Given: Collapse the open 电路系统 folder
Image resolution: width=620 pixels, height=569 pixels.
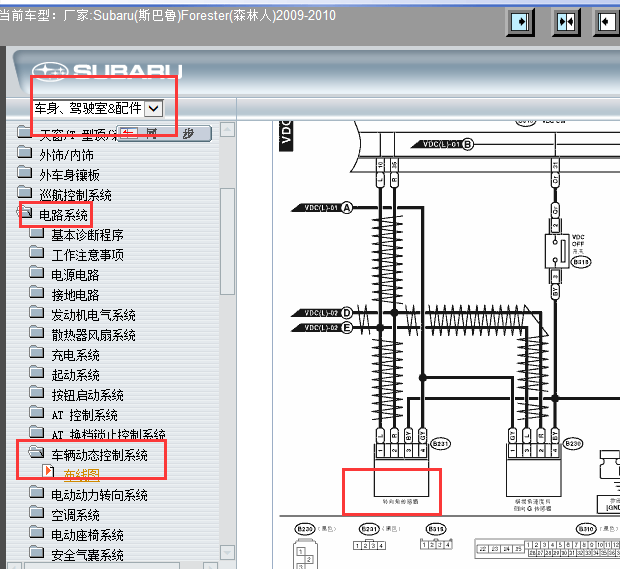Looking at the screenshot, I should pos(25,212).
